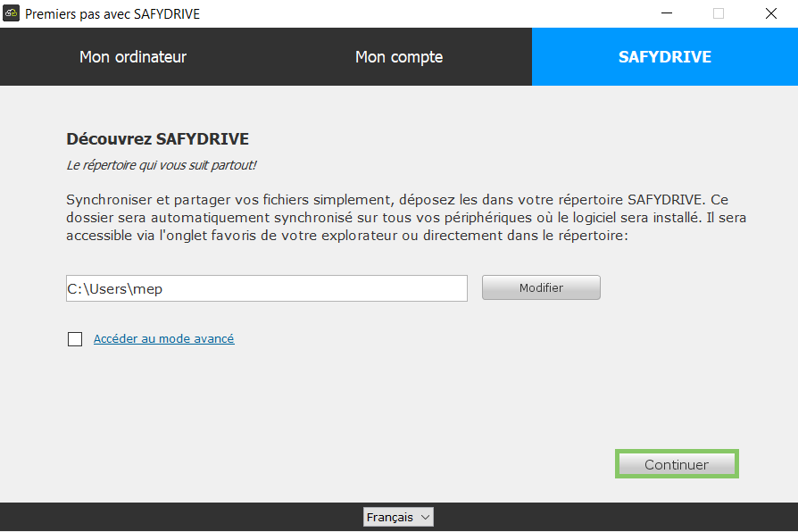This screenshot has height=532, width=798.
Task: Open the Accéder au mode avancé link
Action: pos(164,338)
